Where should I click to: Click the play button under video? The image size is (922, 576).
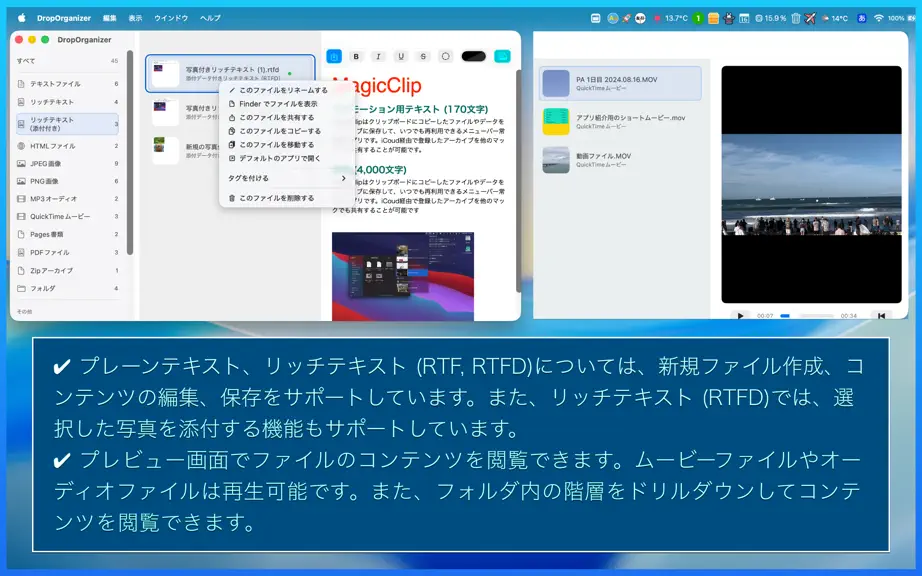[740, 316]
